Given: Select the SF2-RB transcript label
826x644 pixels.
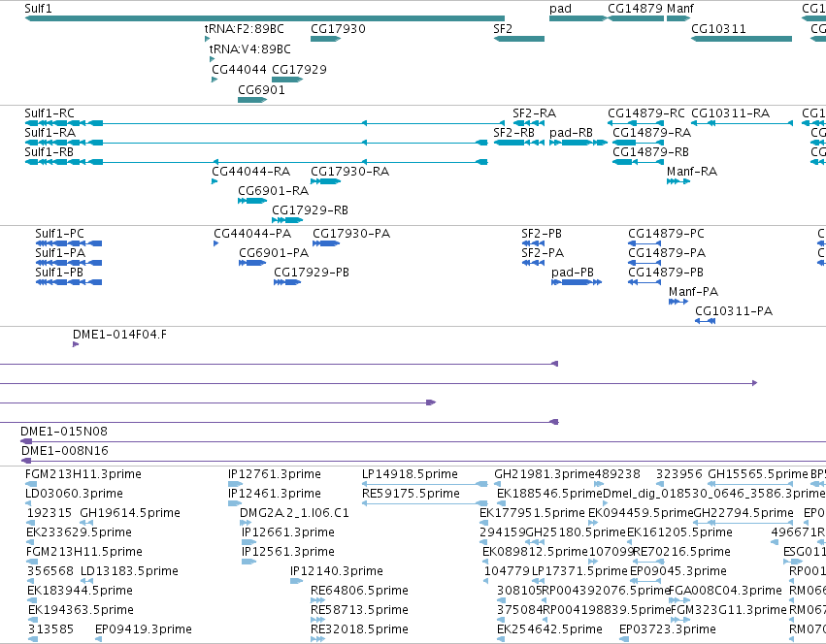Looking at the screenshot, I should tap(514, 133).
